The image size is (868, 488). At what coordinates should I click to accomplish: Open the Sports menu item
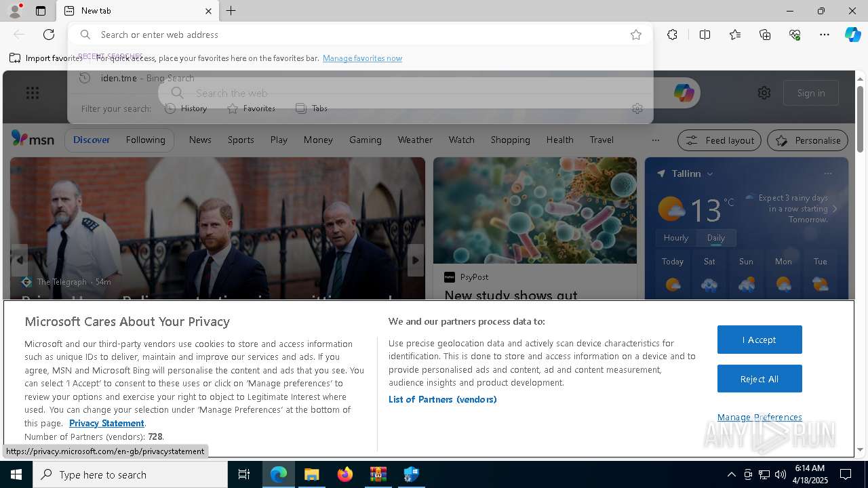(241, 140)
